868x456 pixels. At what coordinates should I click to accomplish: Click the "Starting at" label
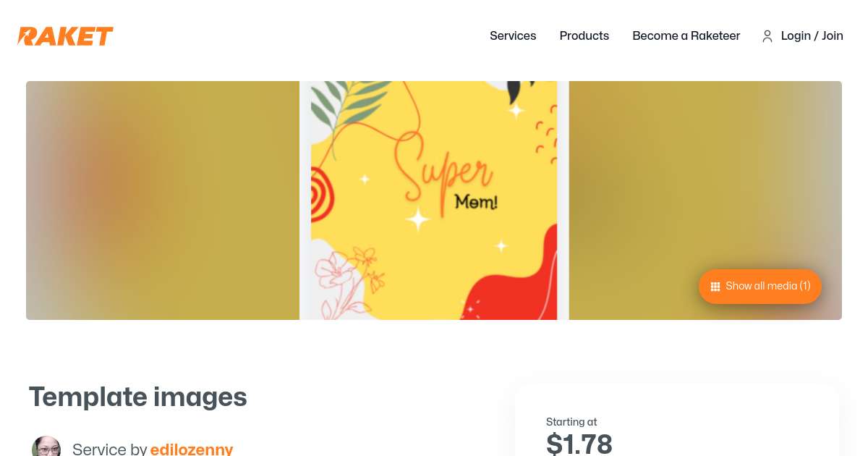coord(571,422)
